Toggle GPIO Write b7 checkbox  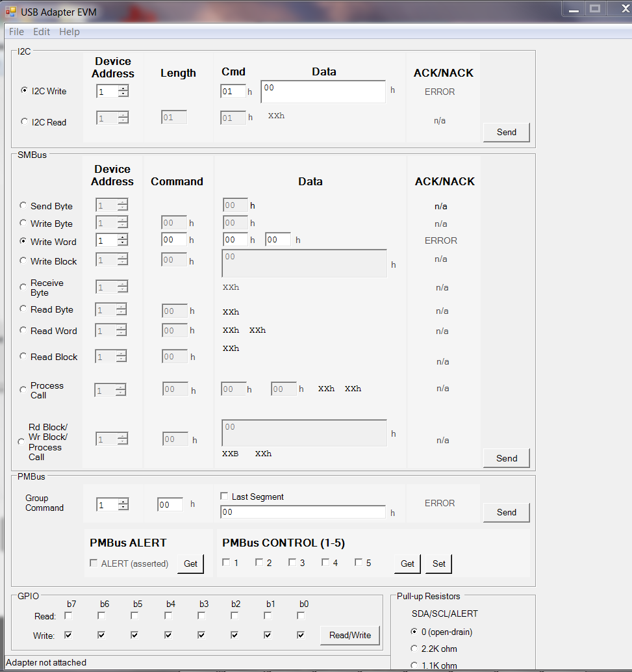pyautogui.click(x=68, y=635)
